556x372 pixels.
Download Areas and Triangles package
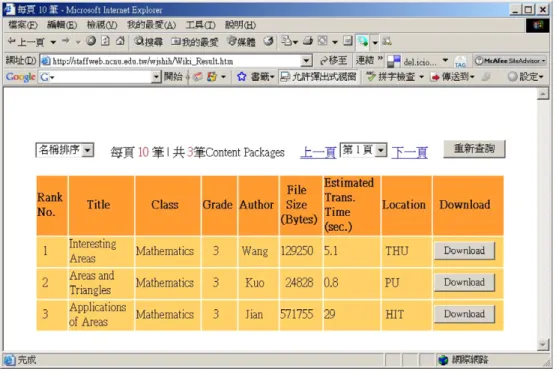coord(464,282)
